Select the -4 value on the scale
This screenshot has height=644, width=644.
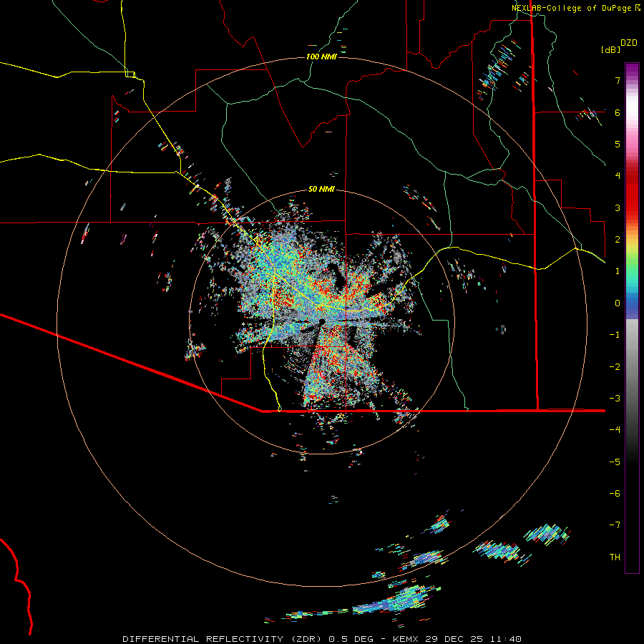coord(615,430)
